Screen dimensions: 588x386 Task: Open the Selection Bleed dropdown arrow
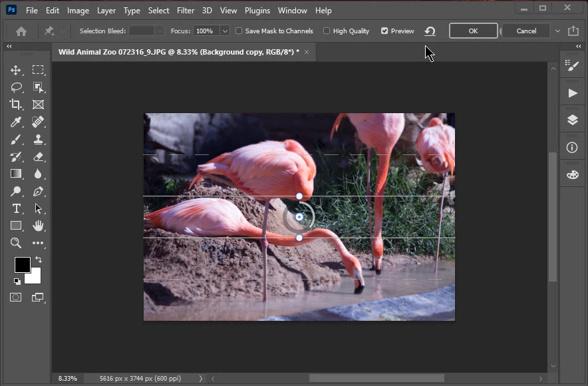pos(160,31)
